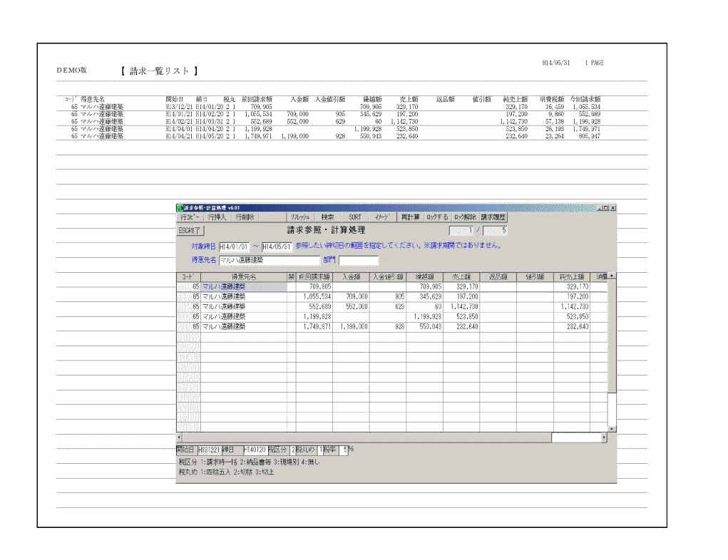Run 再計算 recalculation

pyautogui.click(x=411, y=217)
